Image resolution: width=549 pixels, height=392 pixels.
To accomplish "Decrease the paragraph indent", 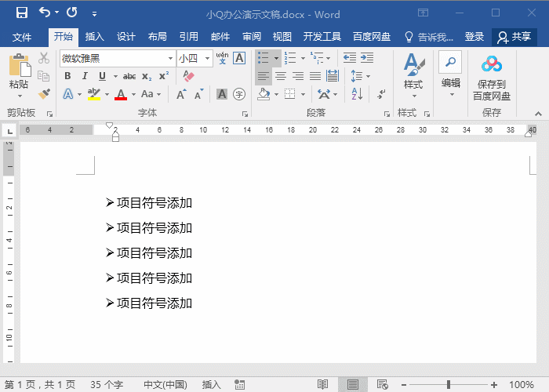I will (350, 57).
